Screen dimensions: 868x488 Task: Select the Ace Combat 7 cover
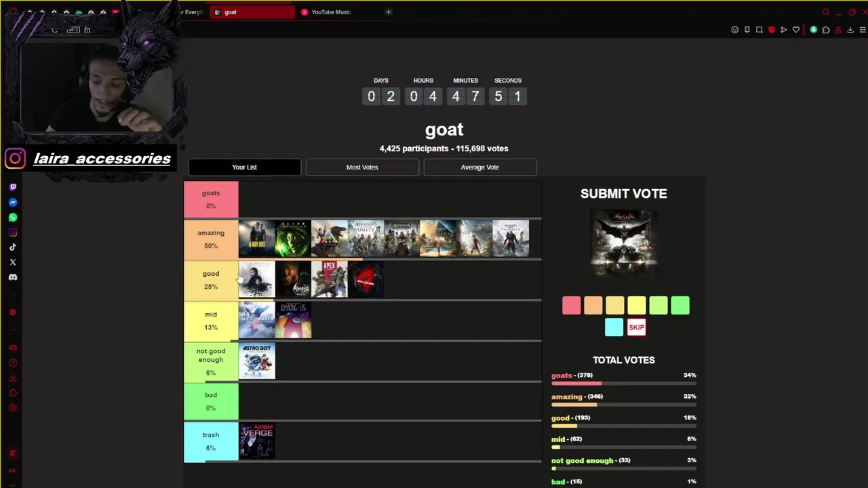coord(257,320)
